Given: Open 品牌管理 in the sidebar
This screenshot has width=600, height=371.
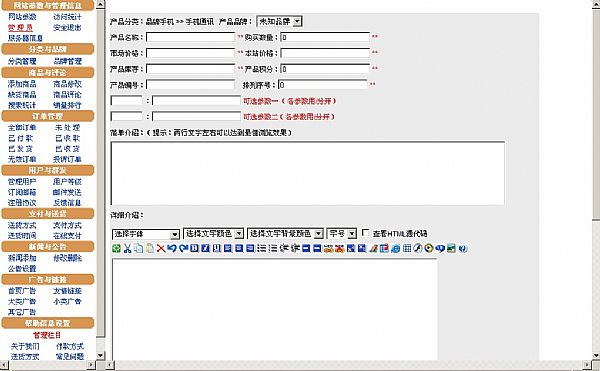Looking at the screenshot, I should [67, 61].
